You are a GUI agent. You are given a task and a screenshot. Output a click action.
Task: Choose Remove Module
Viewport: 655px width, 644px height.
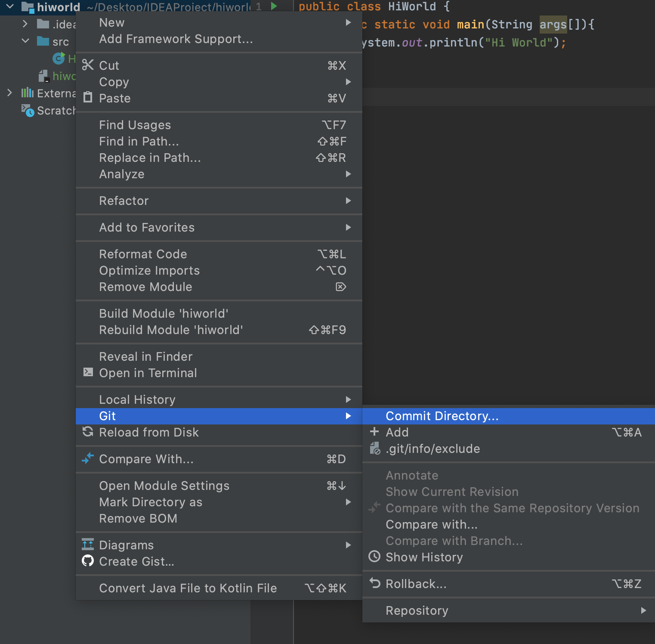point(219,287)
